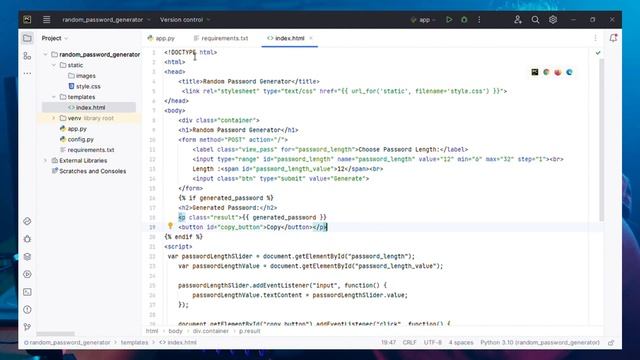Click templates in navigation path bar
Viewport: 640px width, 360px height.
click(x=134, y=342)
